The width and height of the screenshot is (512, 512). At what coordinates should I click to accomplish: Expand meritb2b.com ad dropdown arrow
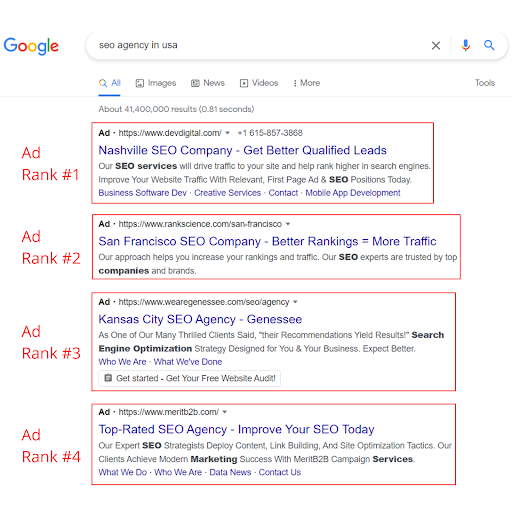pos(225,412)
